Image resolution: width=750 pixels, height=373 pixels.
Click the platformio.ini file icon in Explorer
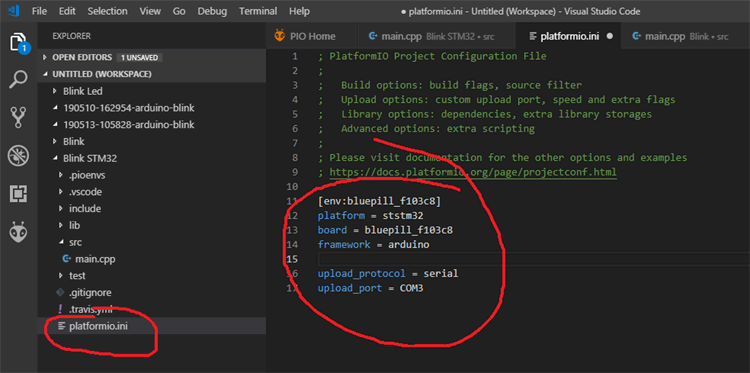click(61, 326)
